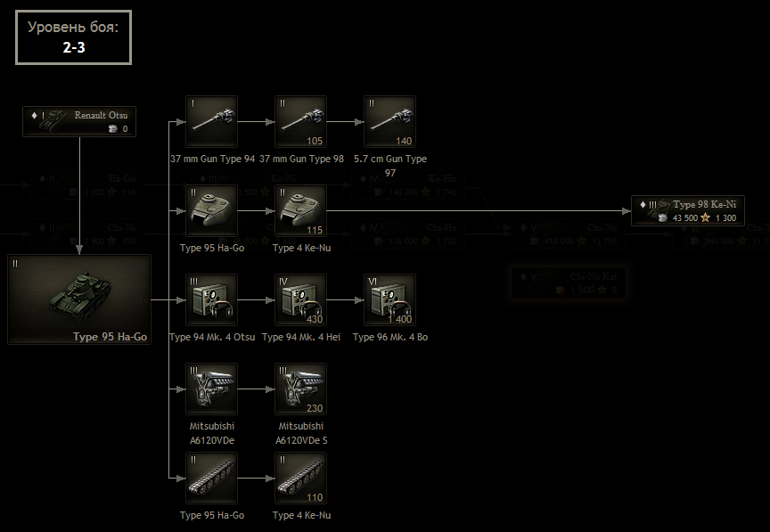The width and height of the screenshot is (770, 532).
Task: Click the battle tier 2-3 info box
Action: [73, 37]
